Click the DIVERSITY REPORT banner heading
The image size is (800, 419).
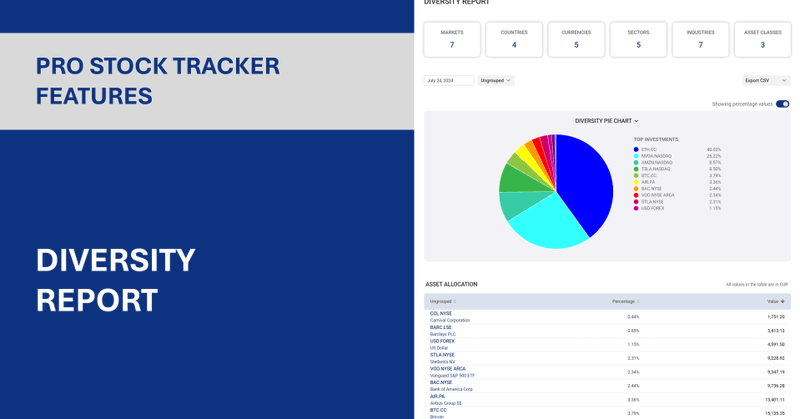(x=115, y=280)
